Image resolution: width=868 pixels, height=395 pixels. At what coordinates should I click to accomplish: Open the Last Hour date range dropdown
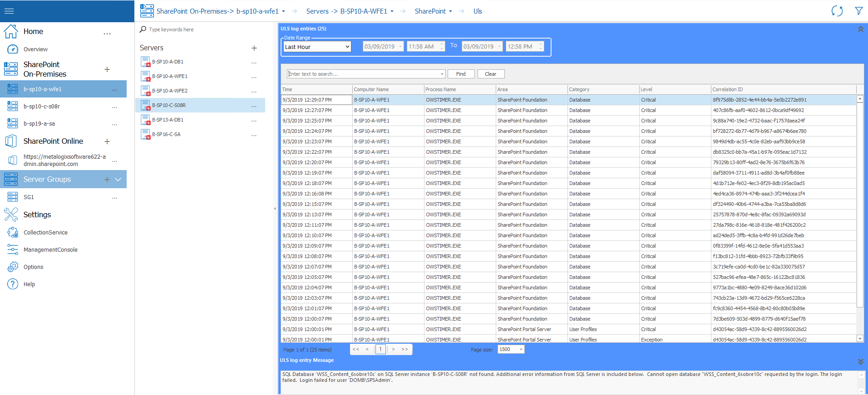click(317, 47)
